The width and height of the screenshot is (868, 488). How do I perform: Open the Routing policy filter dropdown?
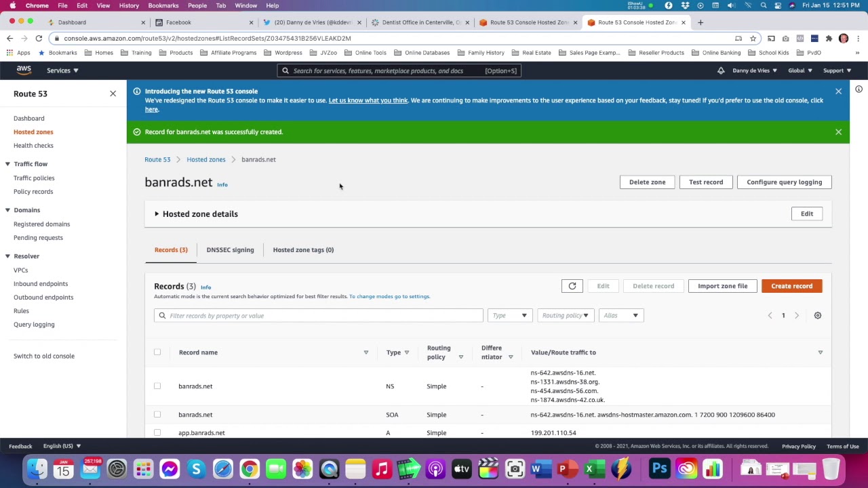[x=565, y=315]
